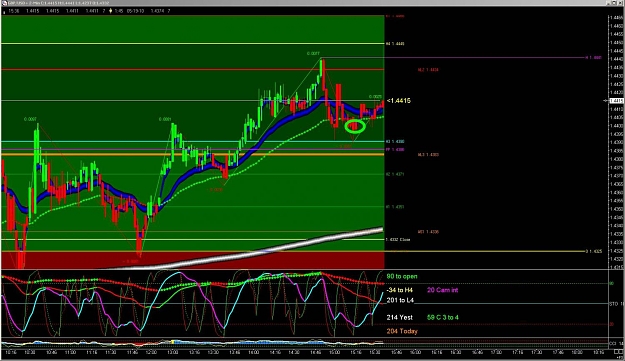Click the "201 to L4" label

pos(400,300)
